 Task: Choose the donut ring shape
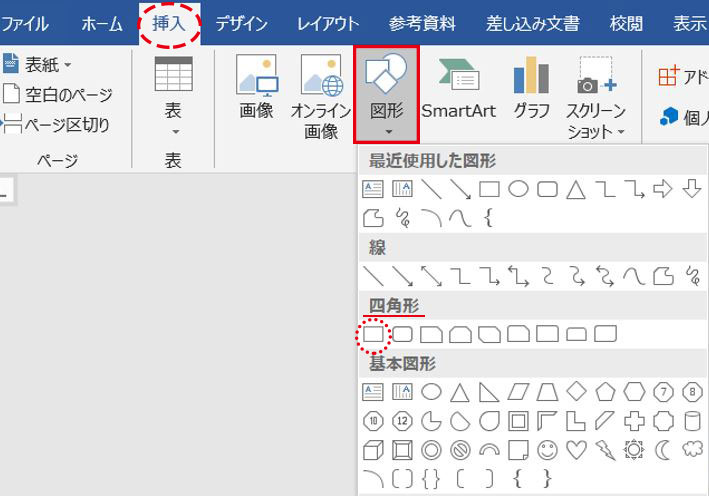[431, 450]
